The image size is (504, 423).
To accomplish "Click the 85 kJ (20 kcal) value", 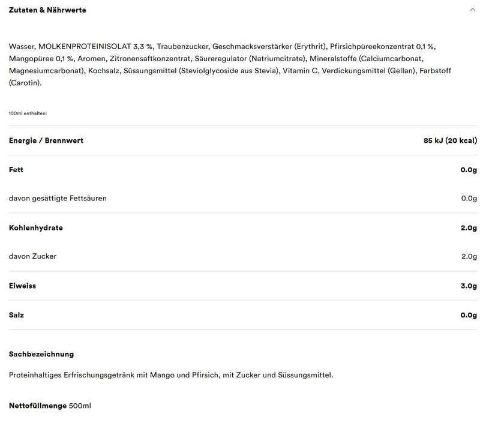I will 451,140.
